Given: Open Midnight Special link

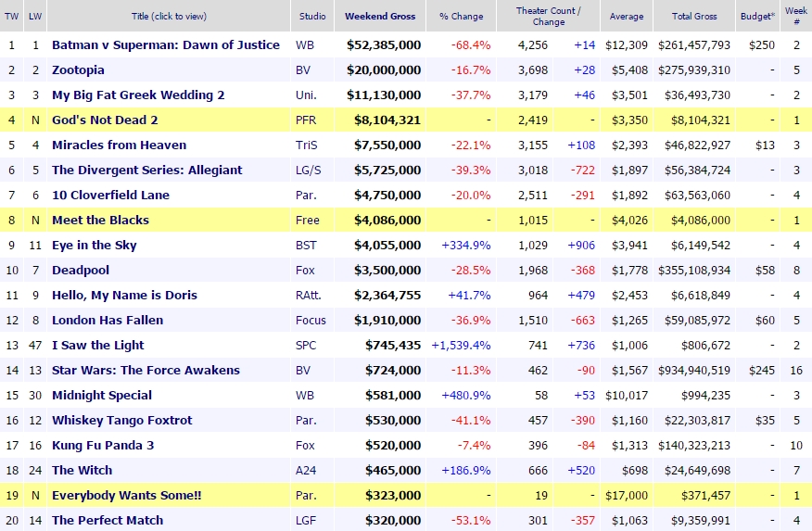Looking at the screenshot, I should 102,396.
